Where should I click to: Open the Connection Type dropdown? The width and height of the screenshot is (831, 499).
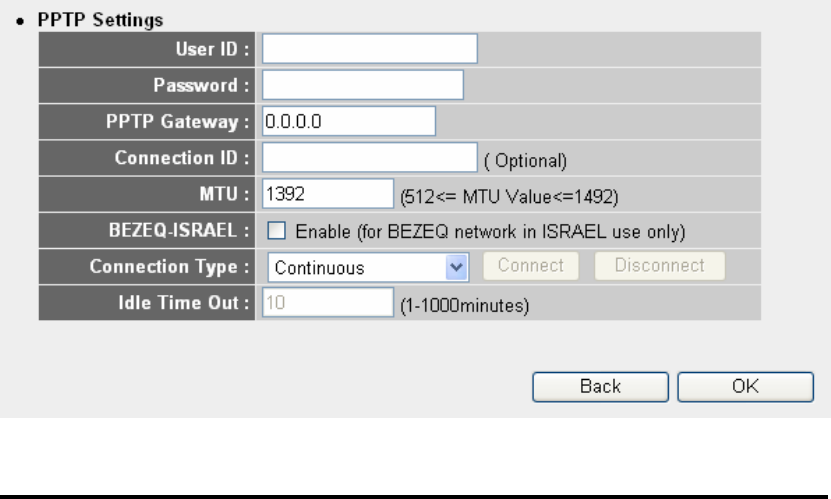pyautogui.click(x=368, y=267)
